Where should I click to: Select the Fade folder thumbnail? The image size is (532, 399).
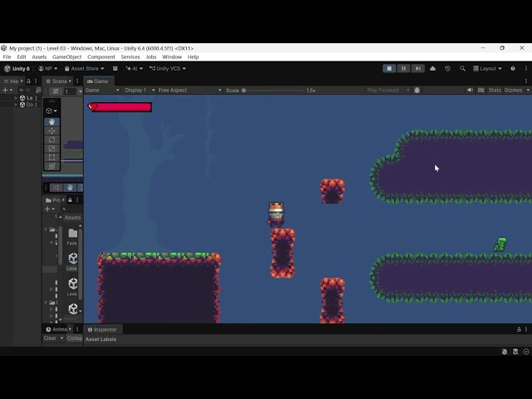[72, 236]
